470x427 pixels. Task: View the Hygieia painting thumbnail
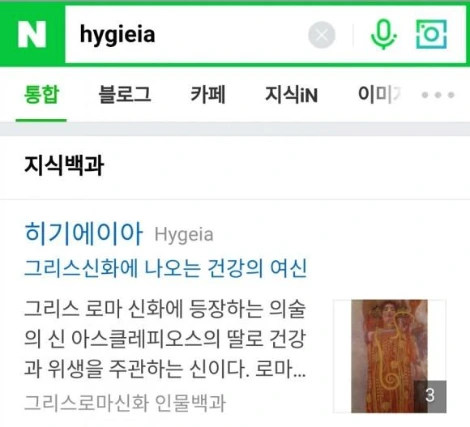point(389,356)
